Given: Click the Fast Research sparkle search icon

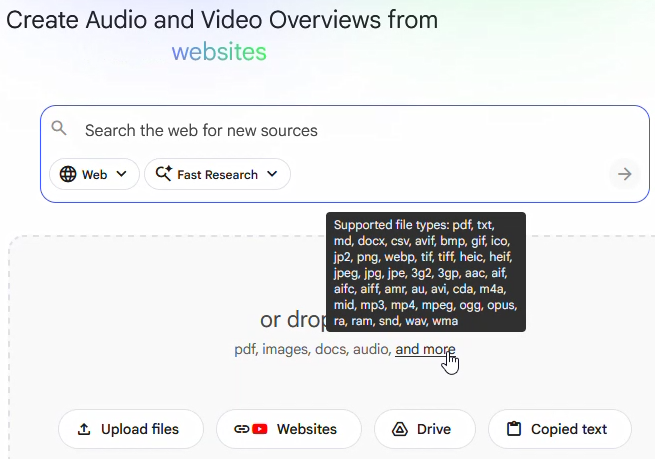Looking at the screenshot, I should pyautogui.click(x=163, y=174).
